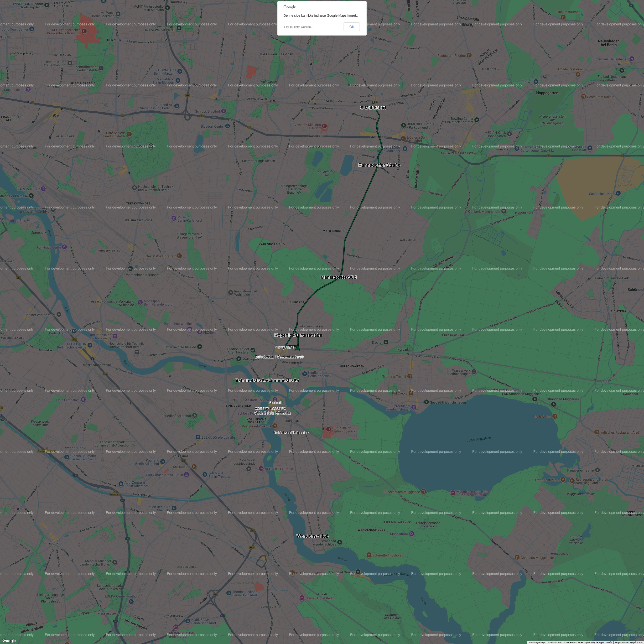Viewport: 644px width, 644px height.
Task: Click the Seebad Friedrichshagen icon
Action: click(426, 402)
